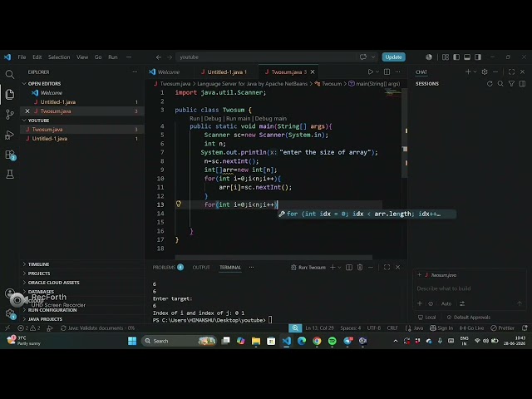532x399 pixels.
Task: Close the Twosum.java editor tab
Action: click(313, 72)
